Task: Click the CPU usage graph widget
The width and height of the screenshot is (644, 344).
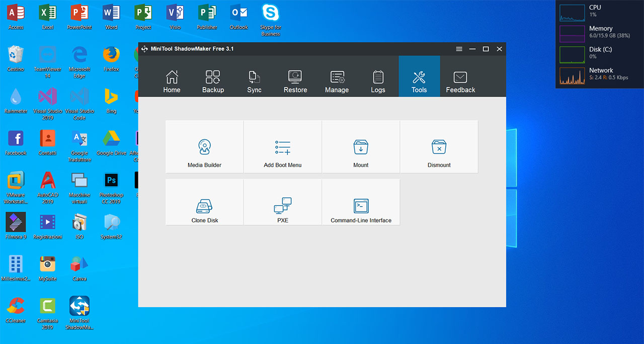Action: pyautogui.click(x=573, y=13)
